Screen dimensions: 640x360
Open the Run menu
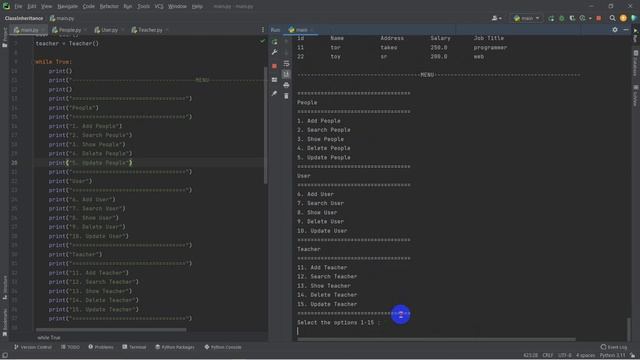click(x=128, y=7)
